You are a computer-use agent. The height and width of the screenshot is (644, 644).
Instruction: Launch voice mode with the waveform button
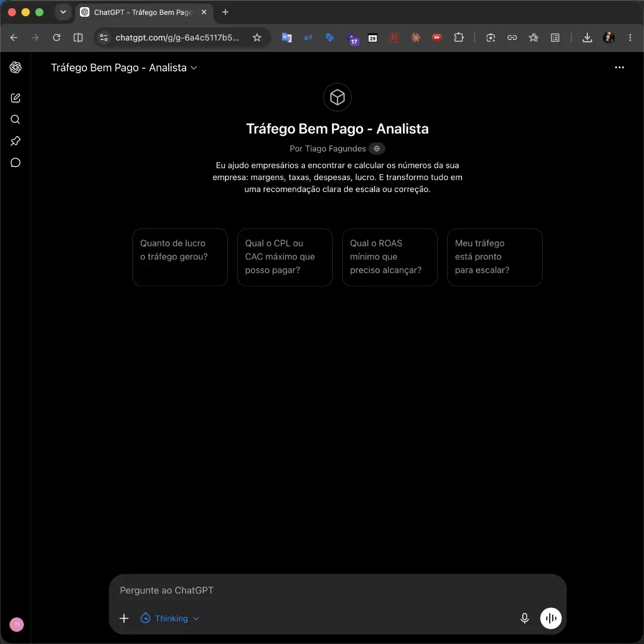[551, 618]
